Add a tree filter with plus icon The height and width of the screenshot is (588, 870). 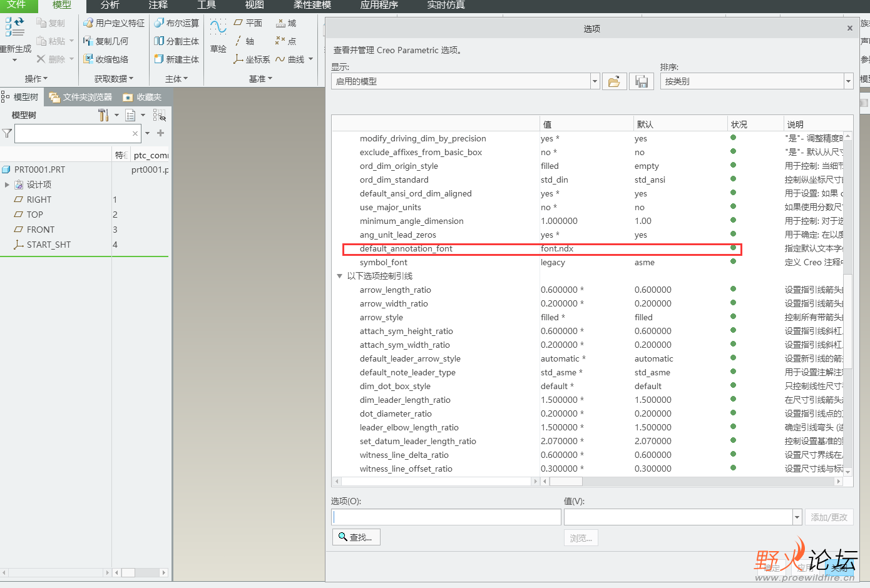(x=161, y=133)
